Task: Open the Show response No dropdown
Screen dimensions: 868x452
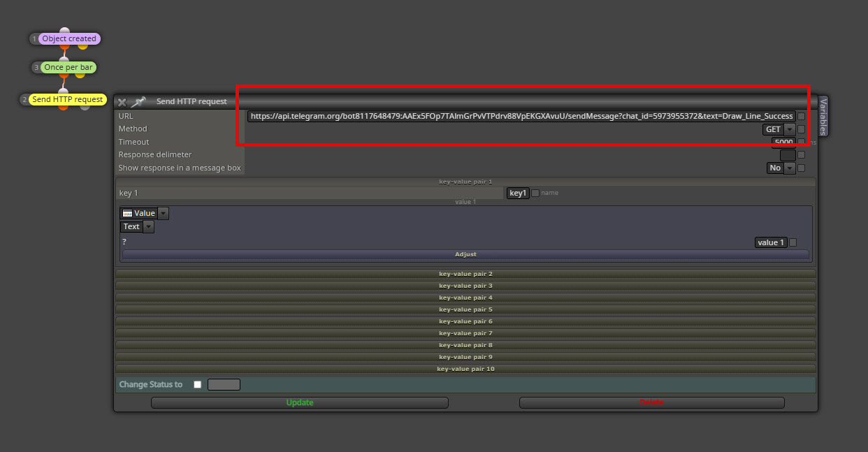Action: click(790, 168)
